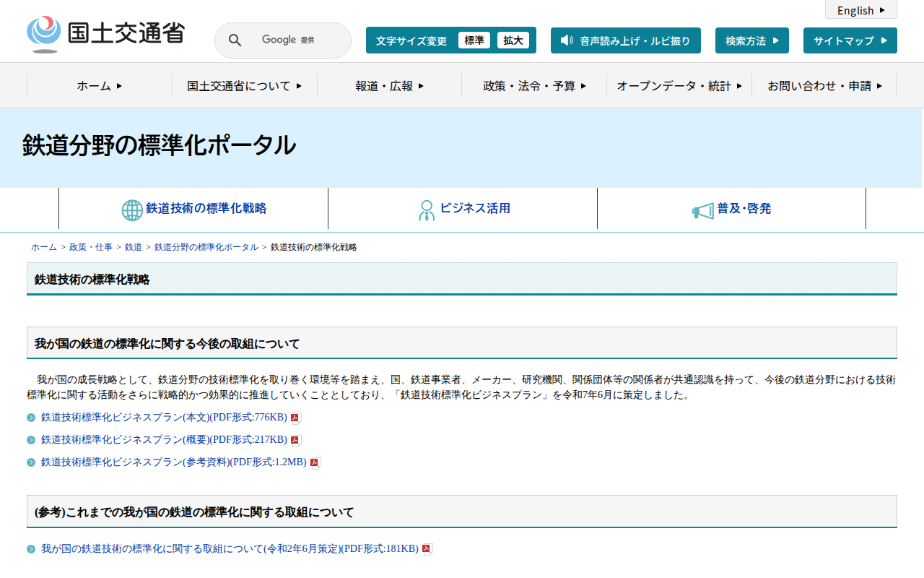Open the サイトマップ button
924x578 pixels.
click(x=850, y=40)
